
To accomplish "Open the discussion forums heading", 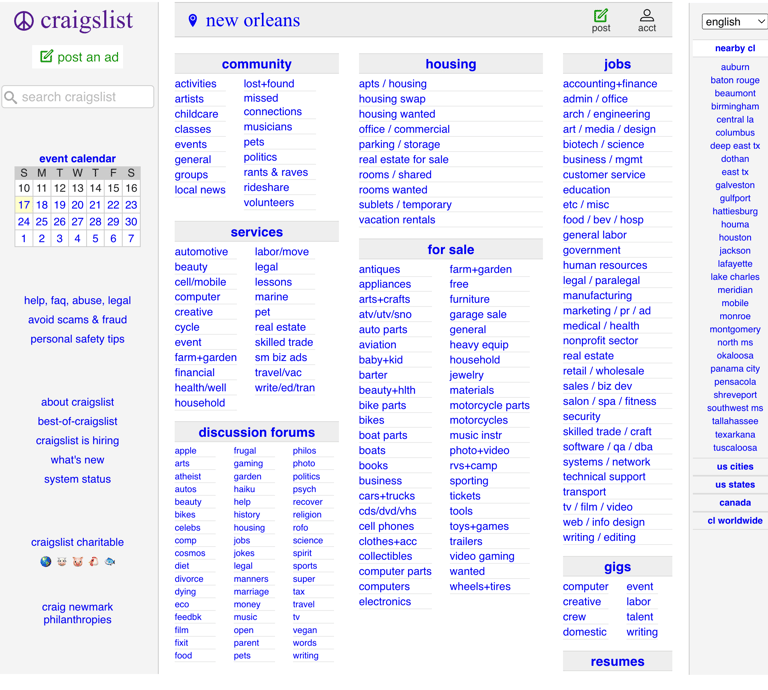I will (x=257, y=432).
